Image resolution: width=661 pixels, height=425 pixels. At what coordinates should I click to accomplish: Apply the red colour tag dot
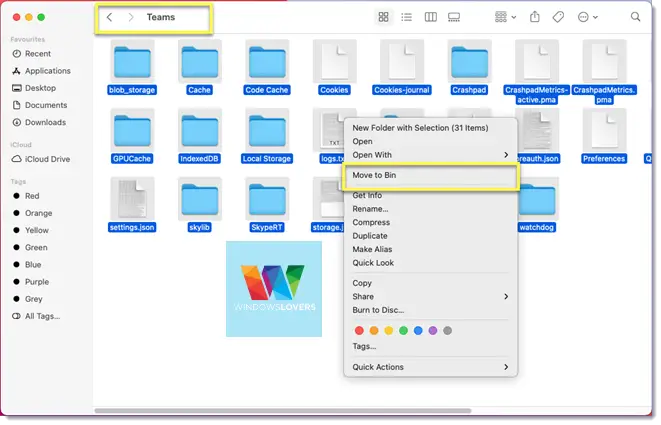pyautogui.click(x=359, y=331)
